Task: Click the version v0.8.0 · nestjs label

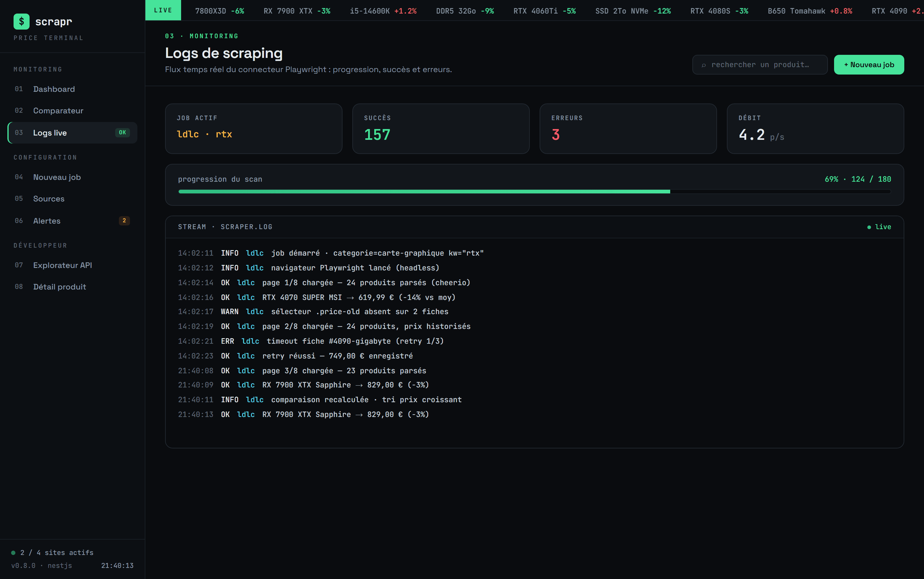Action: [41, 565]
